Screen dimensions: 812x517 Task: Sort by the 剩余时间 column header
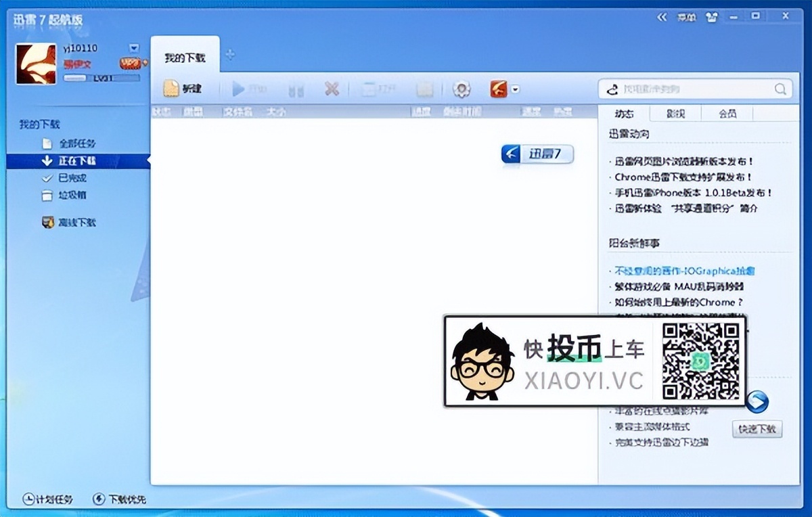coord(462,112)
